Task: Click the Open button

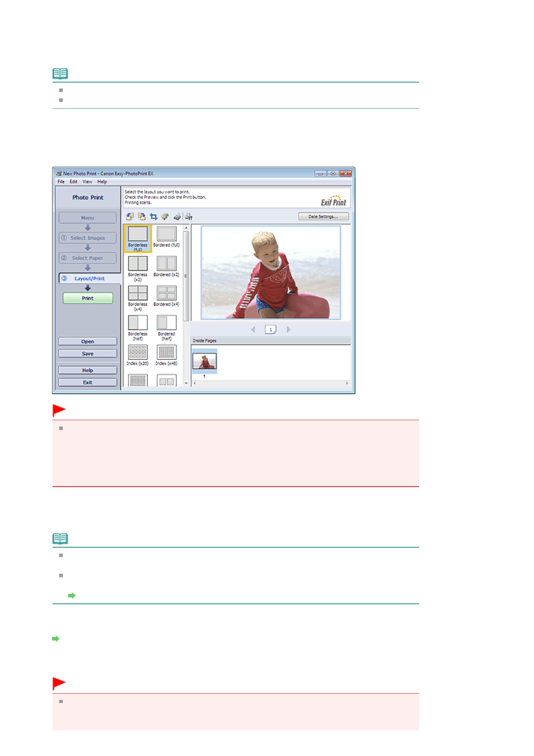Action: 88,342
